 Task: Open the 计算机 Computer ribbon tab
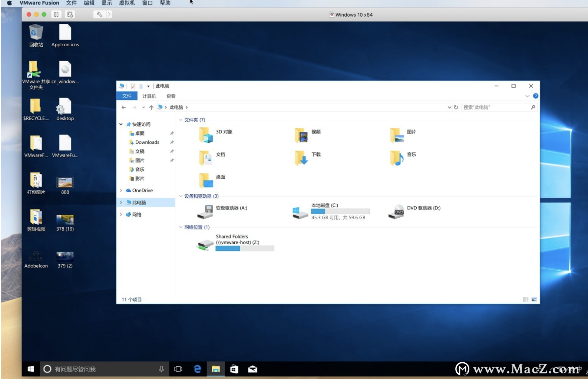(x=149, y=96)
